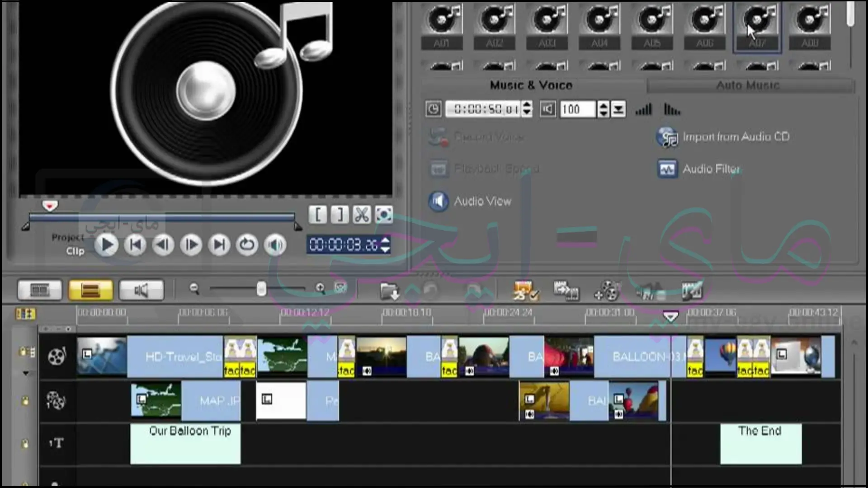Jump to end of project

(x=219, y=245)
